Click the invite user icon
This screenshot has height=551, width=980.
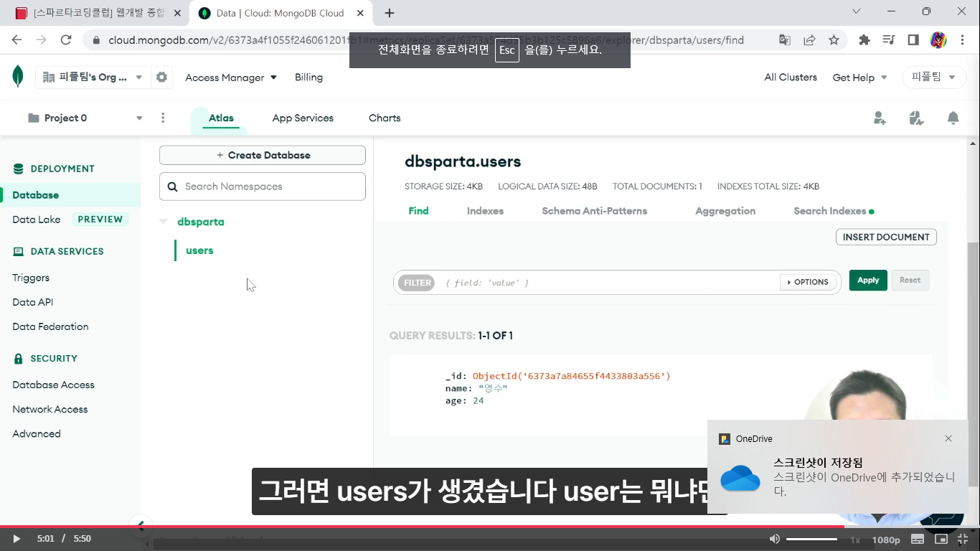coord(880,118)
